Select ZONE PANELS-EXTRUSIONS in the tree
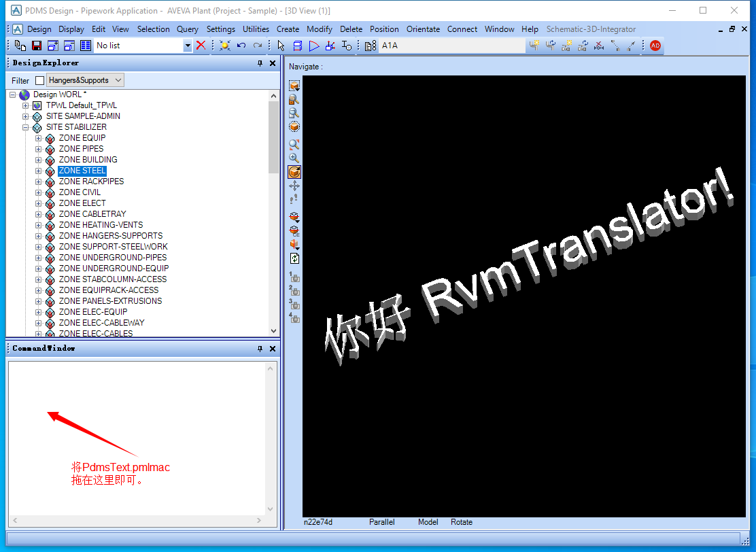This screenshot has height=552, width=756. click(110, 301)
